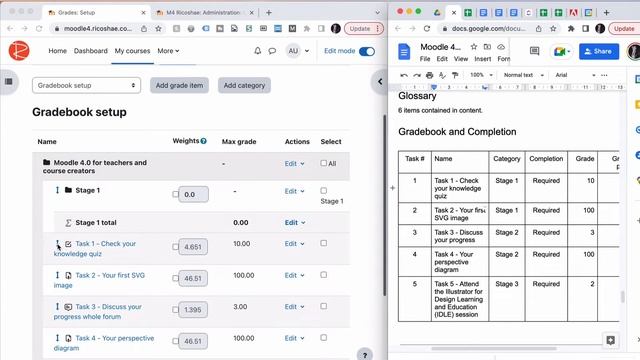Screen dimensions: 640x360
Task: Collapse the right block drawer arrow
Action: pos(380,82)
